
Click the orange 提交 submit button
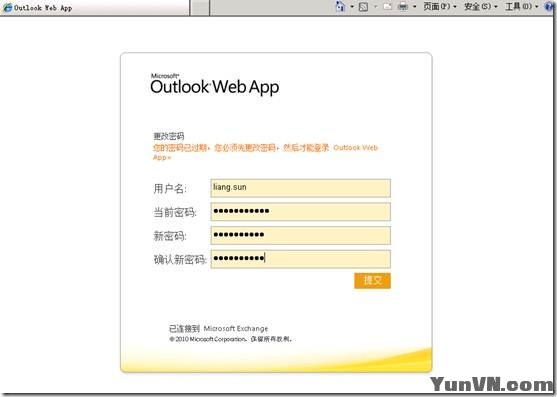click(x=372, y=281)
